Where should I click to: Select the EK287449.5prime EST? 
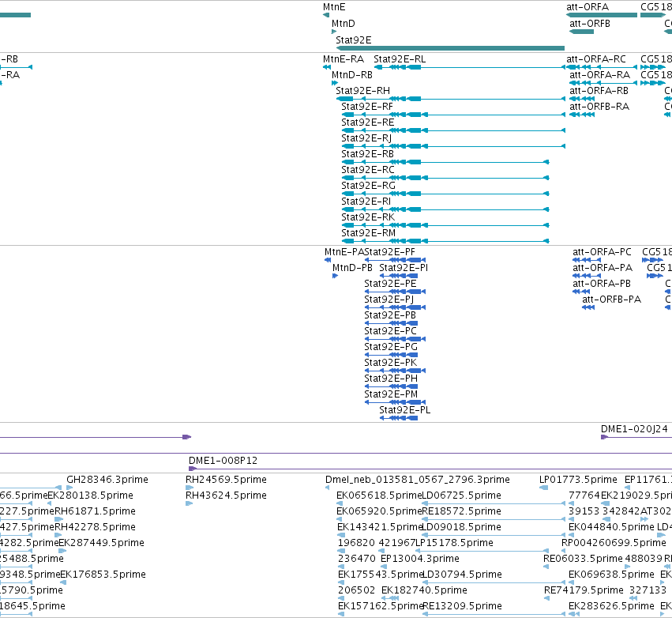click(x=62, y=551)
